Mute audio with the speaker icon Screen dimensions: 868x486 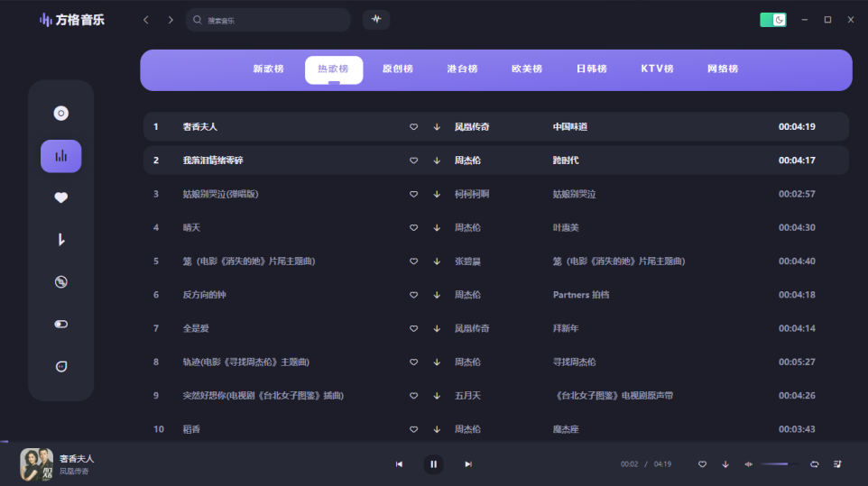[x=748, y=464]
